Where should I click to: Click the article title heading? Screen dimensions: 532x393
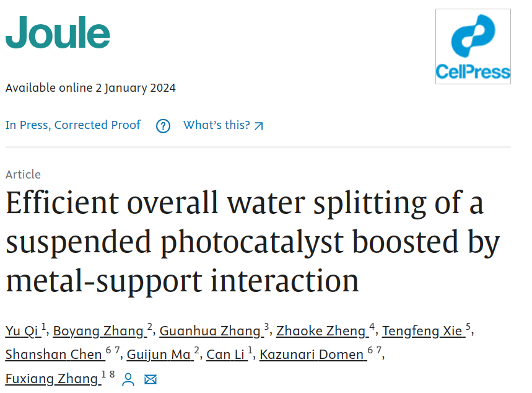(253, 242)
